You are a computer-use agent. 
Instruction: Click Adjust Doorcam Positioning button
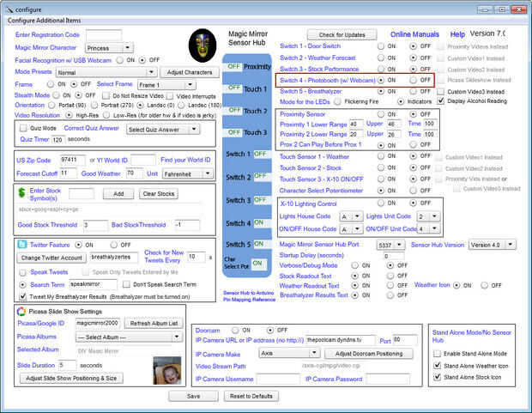(369, 354)
